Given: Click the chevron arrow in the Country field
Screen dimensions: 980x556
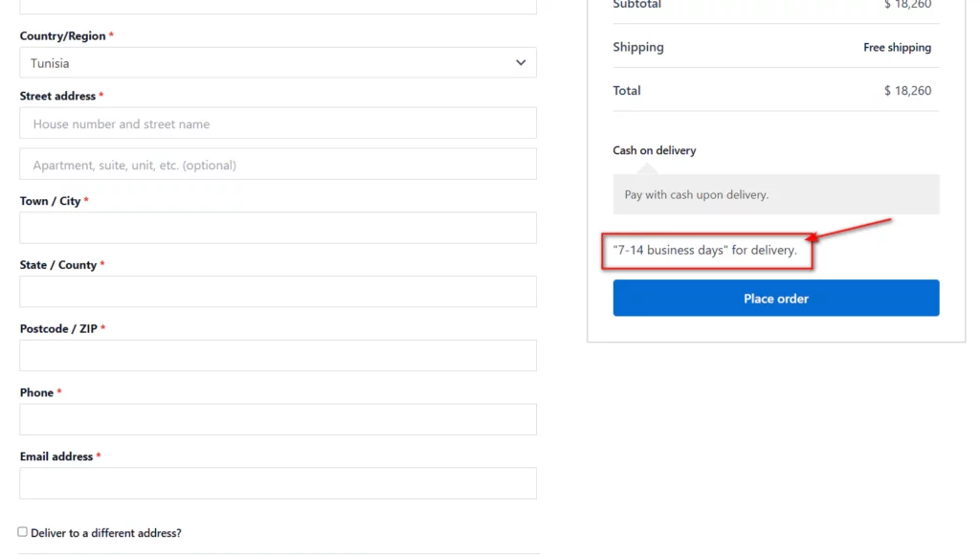Looking at the screenshot, I should click(521, 62).
